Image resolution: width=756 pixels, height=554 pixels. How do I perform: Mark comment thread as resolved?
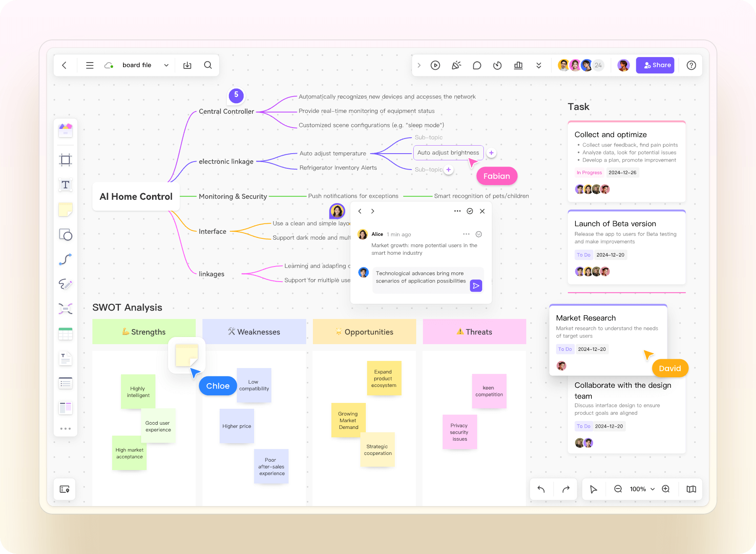[470, 211]
